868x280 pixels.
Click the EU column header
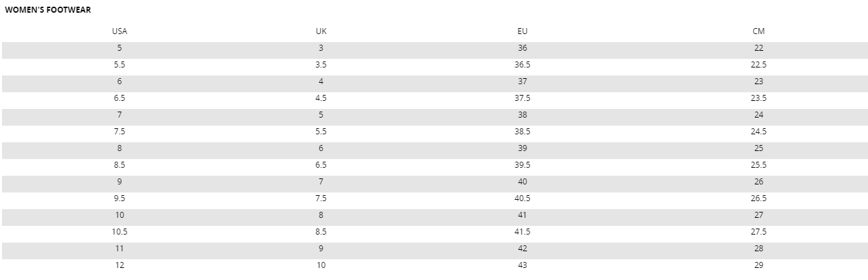coord(523,31)
